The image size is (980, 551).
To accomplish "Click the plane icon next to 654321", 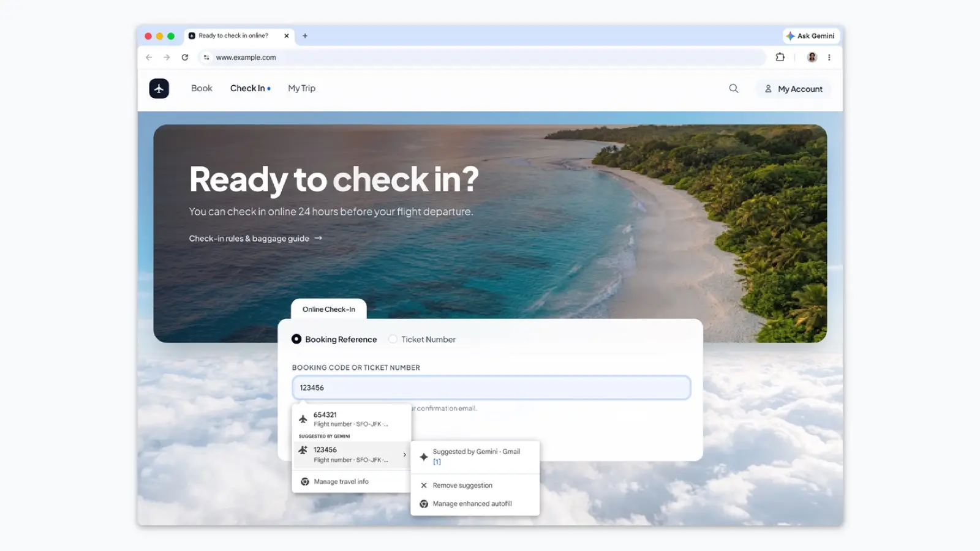I will coord(303,419).
